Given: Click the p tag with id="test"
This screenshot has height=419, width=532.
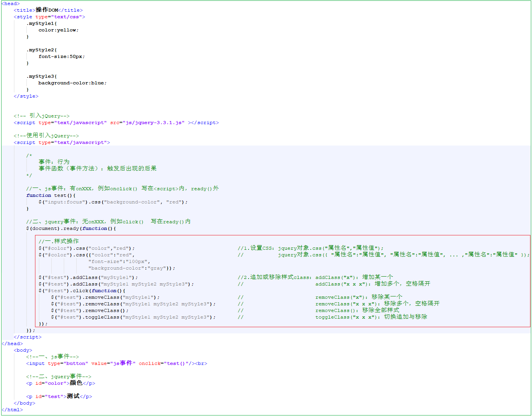Looking at the screenshot, I should pos(59,396).
